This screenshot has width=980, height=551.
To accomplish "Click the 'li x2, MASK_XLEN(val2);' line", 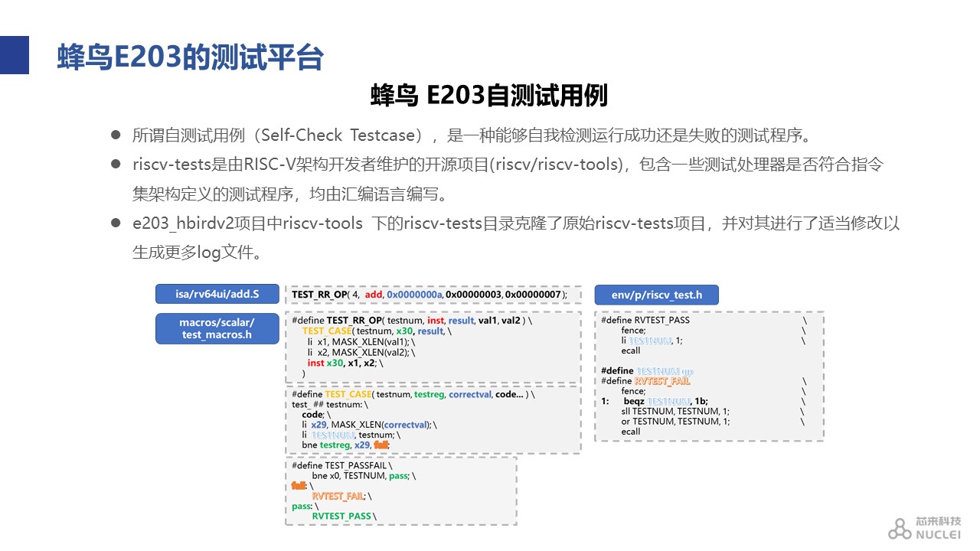I will pyautogui.click(x=361, y=353).
